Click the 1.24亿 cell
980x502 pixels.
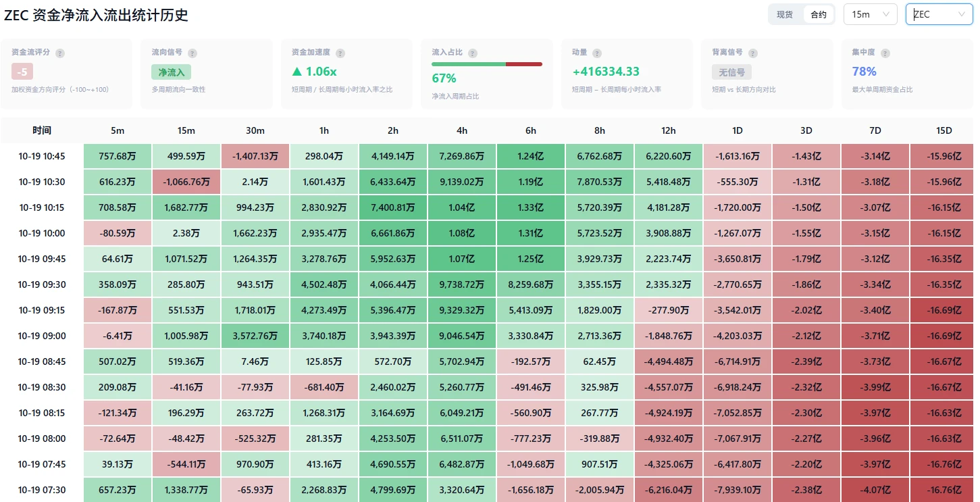[x=531, y=156]
